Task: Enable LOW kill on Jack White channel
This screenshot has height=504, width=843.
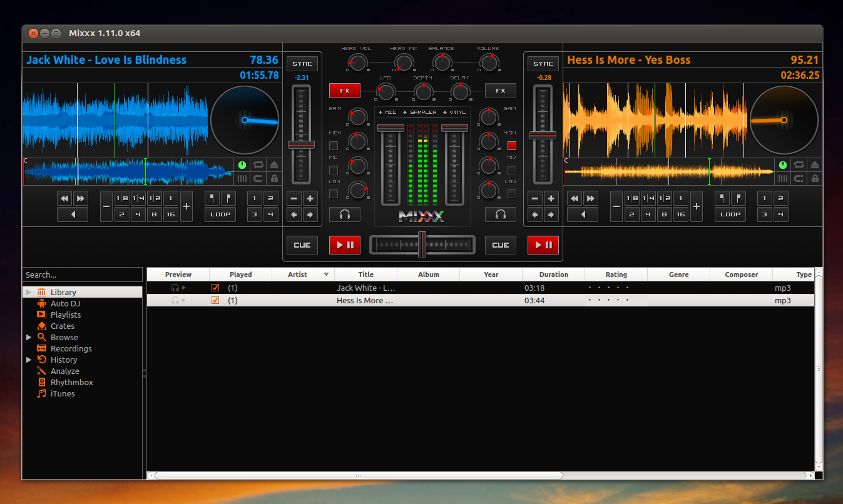Action: (x=334, y=194)
